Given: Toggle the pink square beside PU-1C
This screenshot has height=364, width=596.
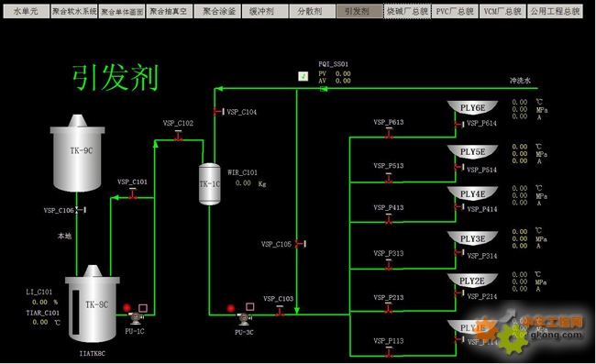Looking at the screenshot, I should [x=143, y=308].
